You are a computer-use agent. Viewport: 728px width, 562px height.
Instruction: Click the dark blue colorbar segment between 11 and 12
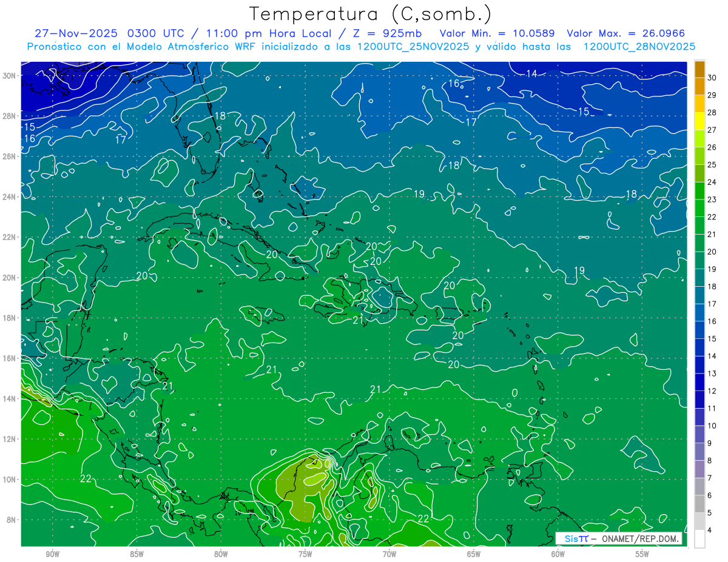699,400
